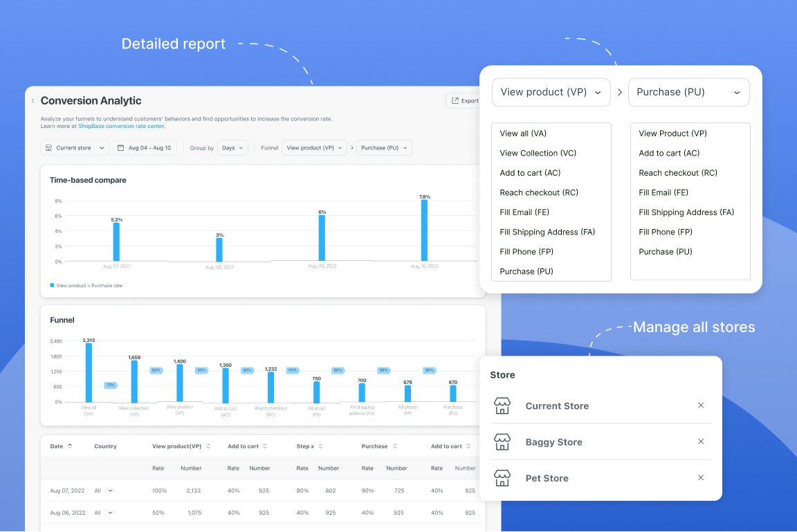Viewport: 797px width, 532px height.
Task: Open the Aug 04 - Aug 10 date picker
Action: 145,148
